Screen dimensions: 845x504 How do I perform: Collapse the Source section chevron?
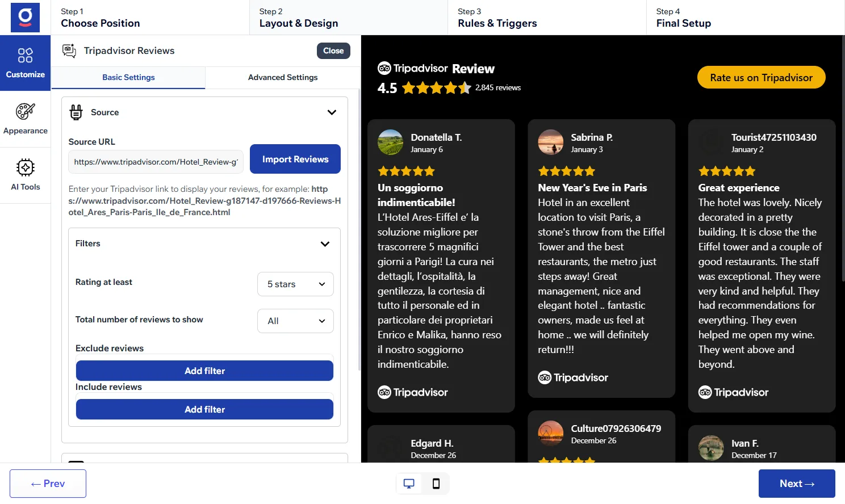click(x=332, y=112)
